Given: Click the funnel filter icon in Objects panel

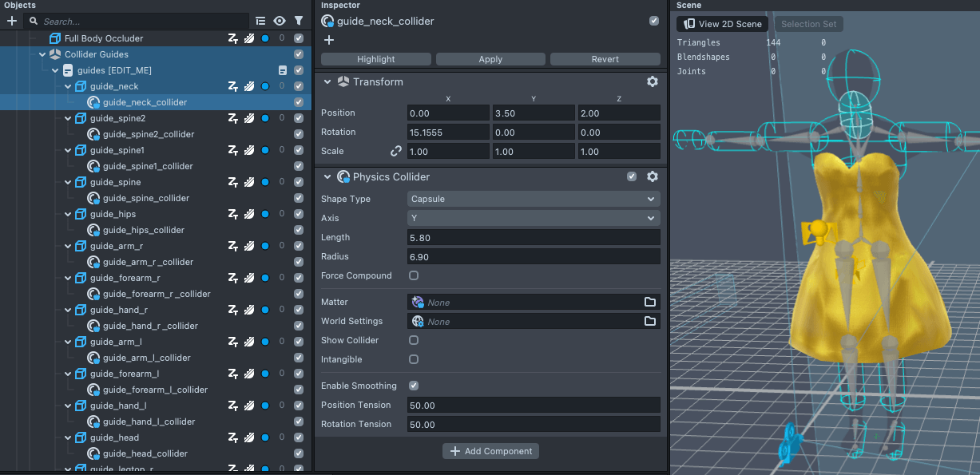Looking at the screenshot, I should click(299, 22).
